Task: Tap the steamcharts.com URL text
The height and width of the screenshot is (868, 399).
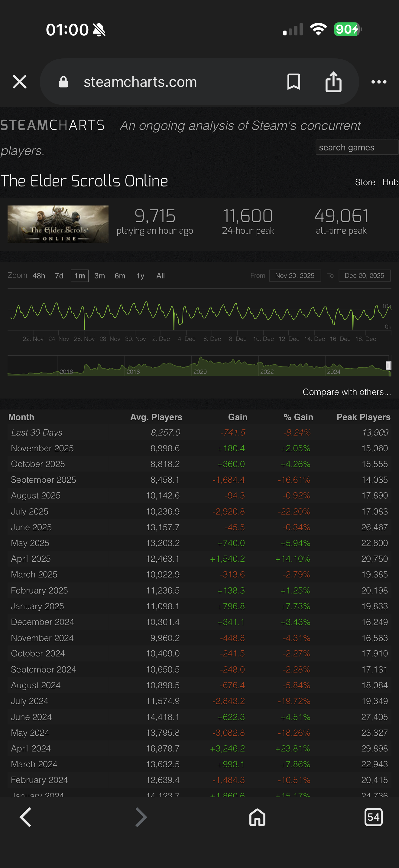Action: 140,82
